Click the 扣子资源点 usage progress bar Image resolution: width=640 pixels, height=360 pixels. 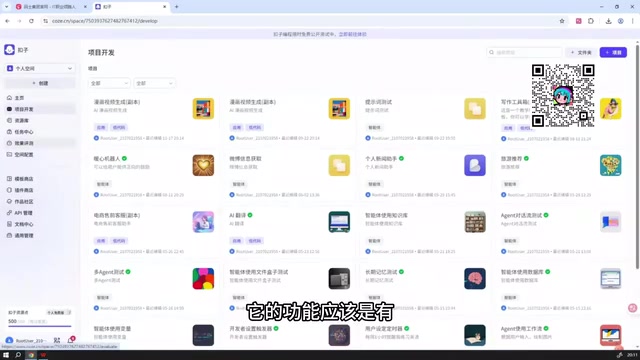[x=40, y=326]
